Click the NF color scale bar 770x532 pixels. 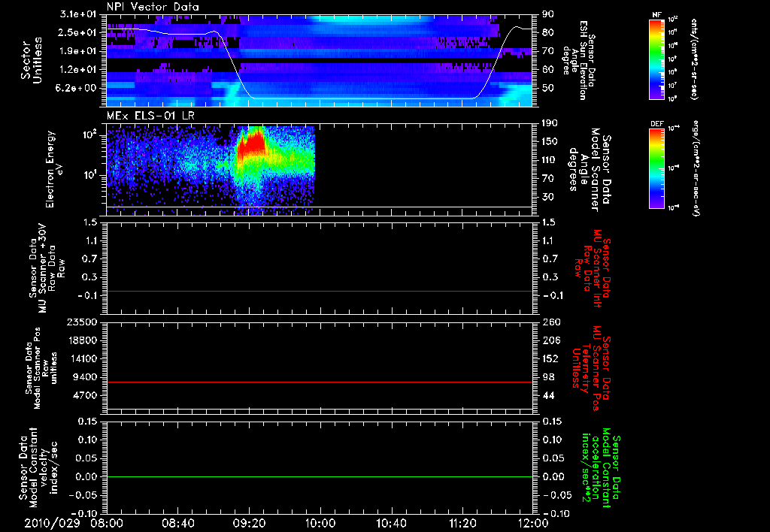[656, 59]
